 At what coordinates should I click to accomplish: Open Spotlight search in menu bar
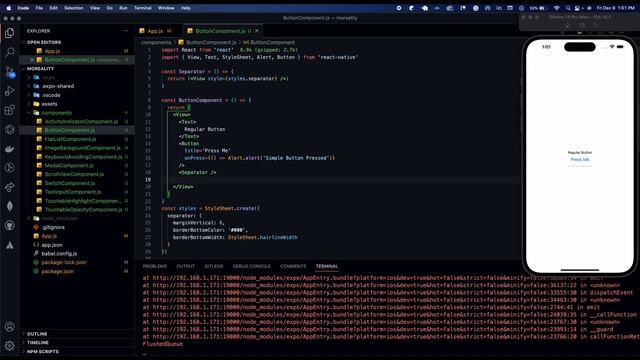click(x=567, y=8)
